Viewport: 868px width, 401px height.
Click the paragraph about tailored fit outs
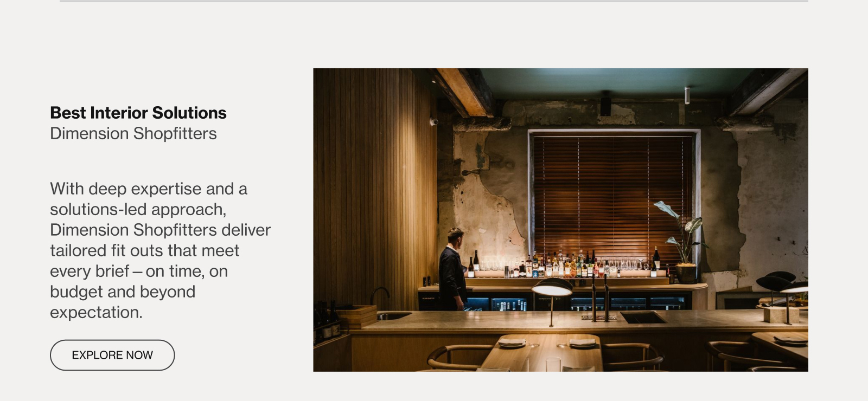[x=160, y=250]
